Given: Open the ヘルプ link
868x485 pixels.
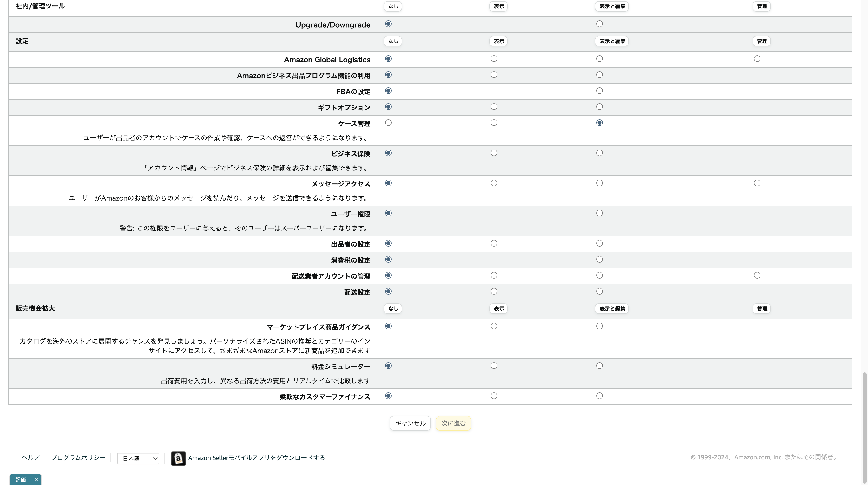Looking at the screenshot, I should click(x=30, y=457).
